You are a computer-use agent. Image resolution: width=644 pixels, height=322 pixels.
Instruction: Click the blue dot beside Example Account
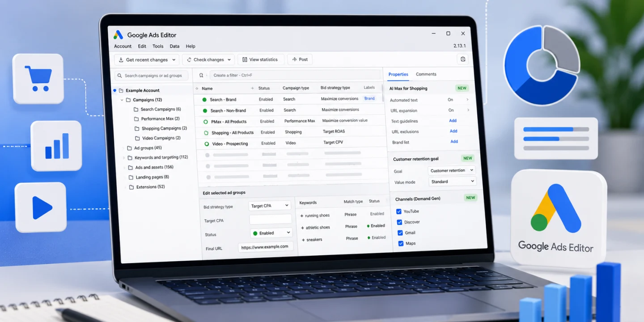point(114,90)
